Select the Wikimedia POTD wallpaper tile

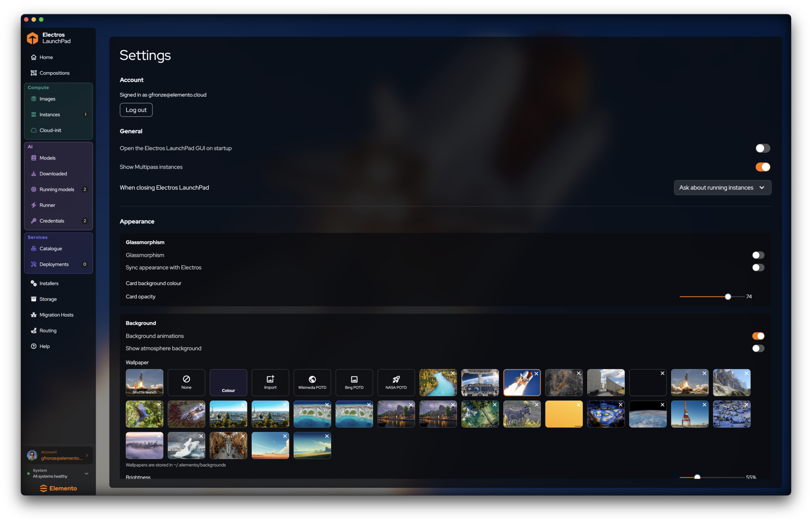point(312,382)
